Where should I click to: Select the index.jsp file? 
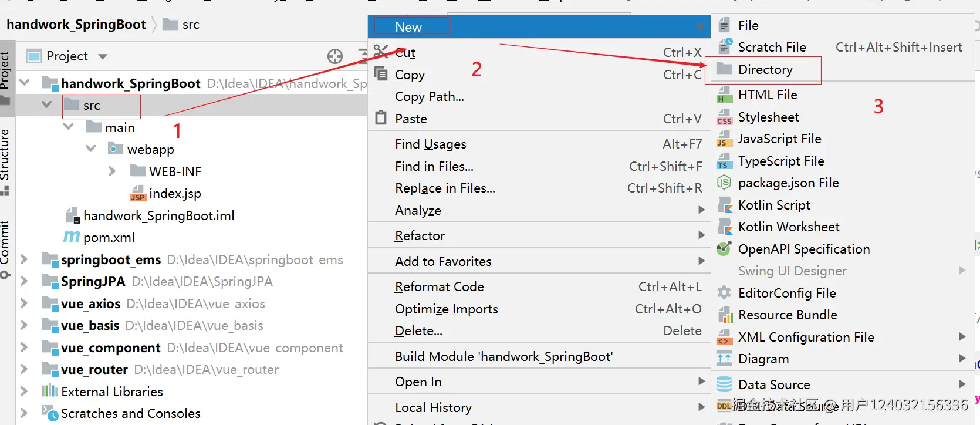click(175, 193)
